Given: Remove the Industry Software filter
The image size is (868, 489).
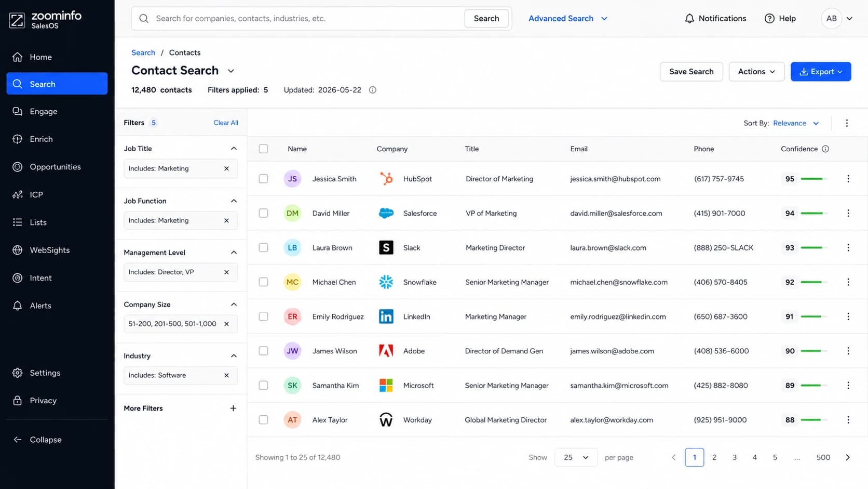Looking at the screenshot, I should (226, 375).
